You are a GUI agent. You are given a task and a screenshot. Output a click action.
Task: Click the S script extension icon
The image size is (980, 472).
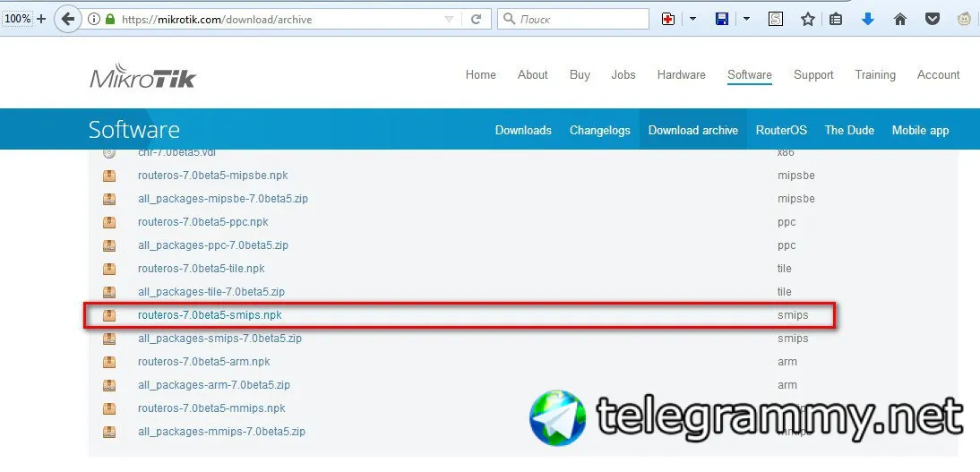tap(776, 20)
